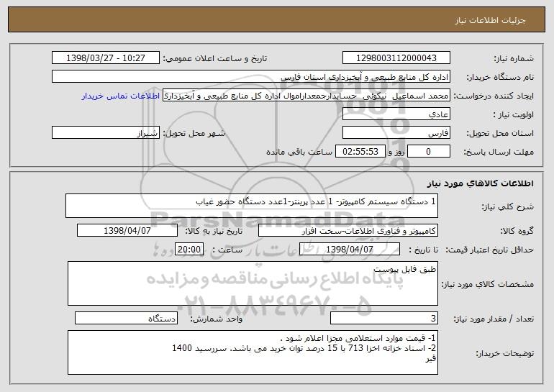Select the remaining days field showing 0
This screenshot has height=392, width=554.
click(x=429, y=152)
